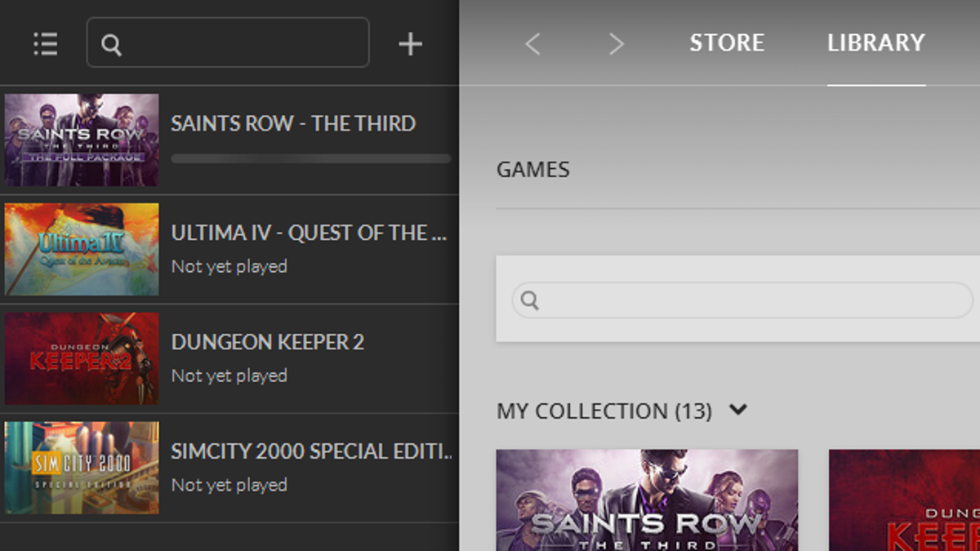Click the sidebar search magnifier icon
980x551 pixels.
click(x=112, y=45)
